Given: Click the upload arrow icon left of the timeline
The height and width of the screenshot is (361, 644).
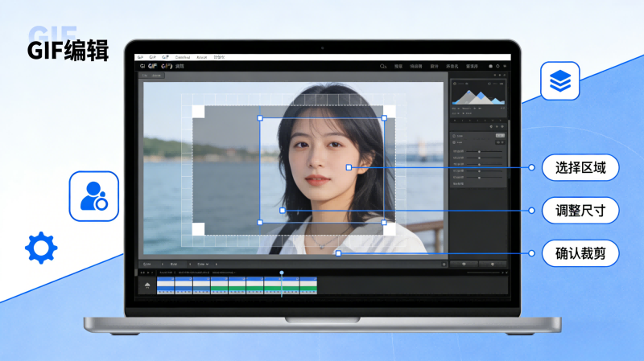Looking at the screenshot, I should tap(147, 285).
